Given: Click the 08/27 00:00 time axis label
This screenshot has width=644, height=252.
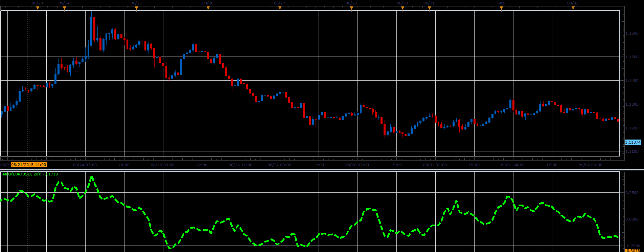Looking at the screenshot, I should click(x=279, y=165).
